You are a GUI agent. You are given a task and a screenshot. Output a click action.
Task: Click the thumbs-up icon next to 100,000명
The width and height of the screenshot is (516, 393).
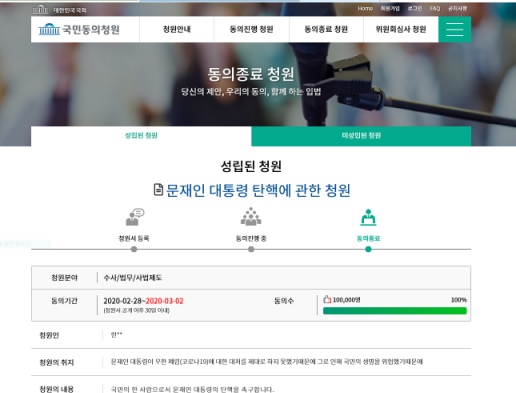tap(327, 299)
